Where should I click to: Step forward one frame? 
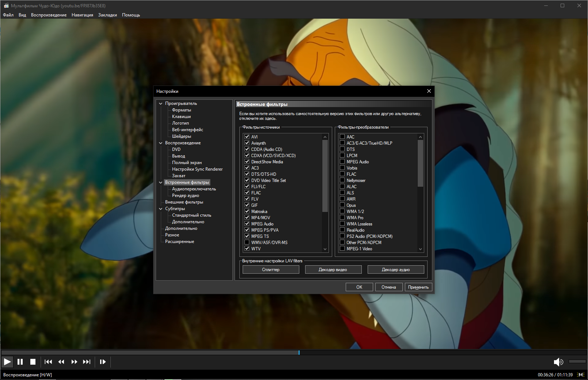coord(103,362)
